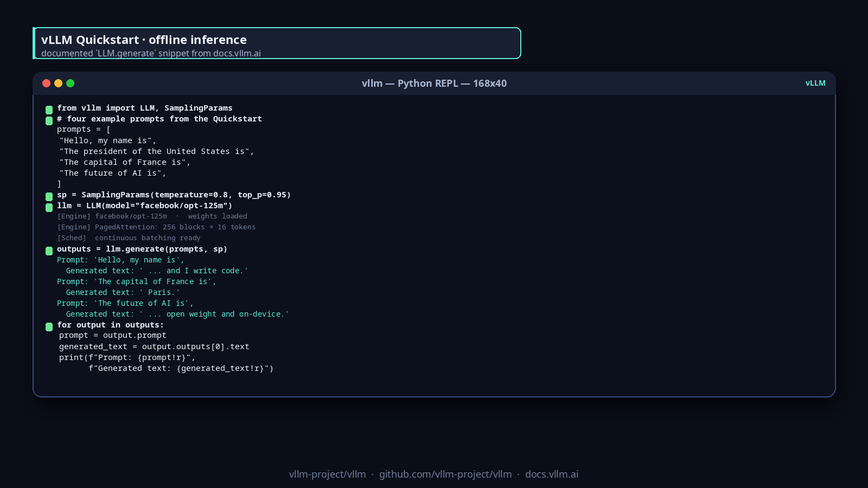
Task: Click the 'print(f"Prompt: {prompt!r}",' line
Action: (127, 357)
